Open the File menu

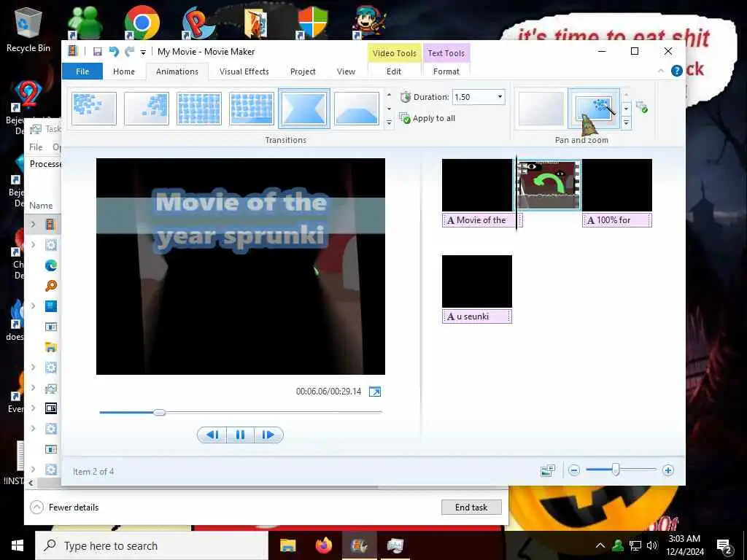tap(82, 71)
